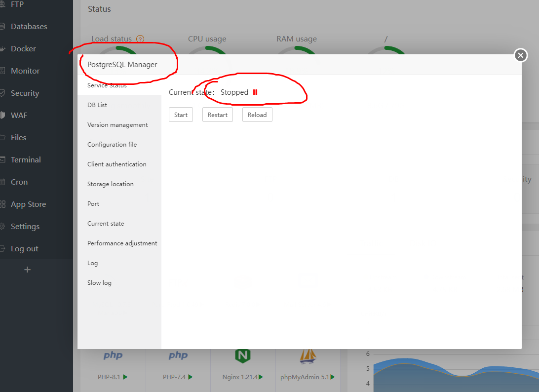Open Client authentication tab
This screenshot has width=539, height=392.
(x=119, y=164)
